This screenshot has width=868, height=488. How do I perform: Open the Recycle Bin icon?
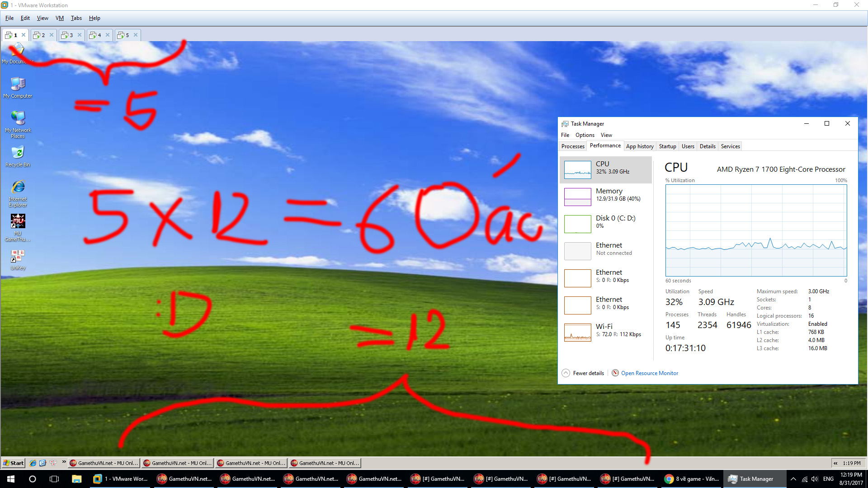coord(18,153)
